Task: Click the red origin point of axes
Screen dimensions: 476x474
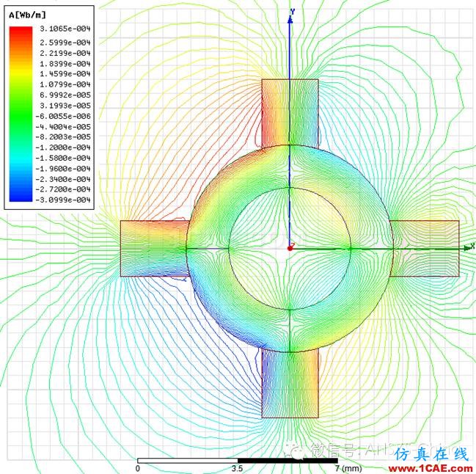Action: [290, 249]
